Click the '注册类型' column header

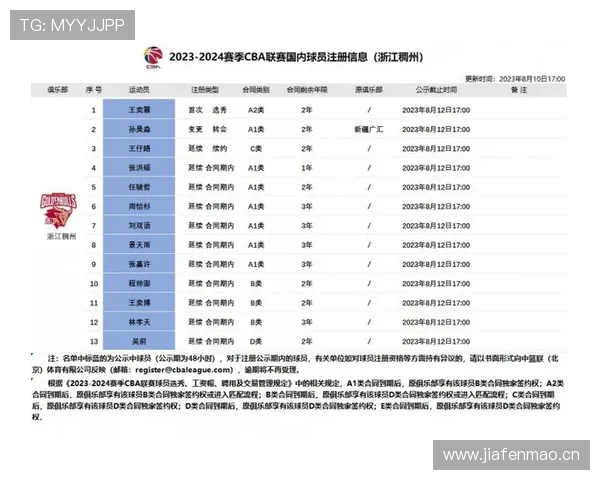(205, 90)
